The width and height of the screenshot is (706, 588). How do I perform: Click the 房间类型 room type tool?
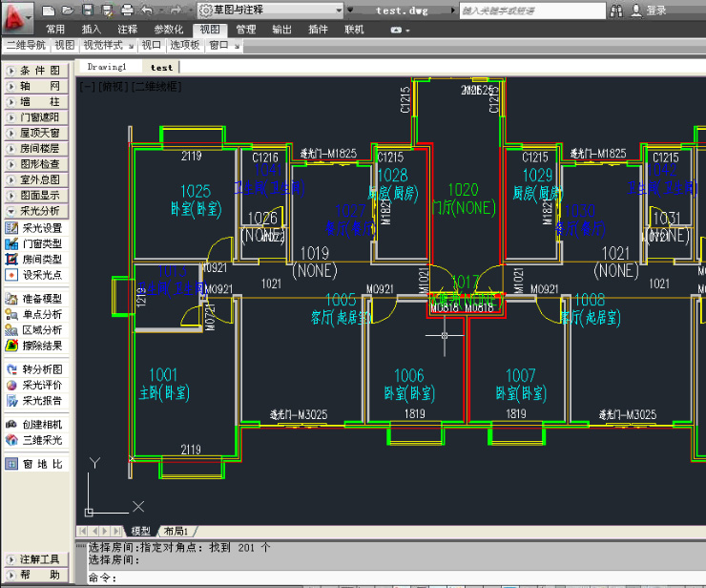click(41, 259)
